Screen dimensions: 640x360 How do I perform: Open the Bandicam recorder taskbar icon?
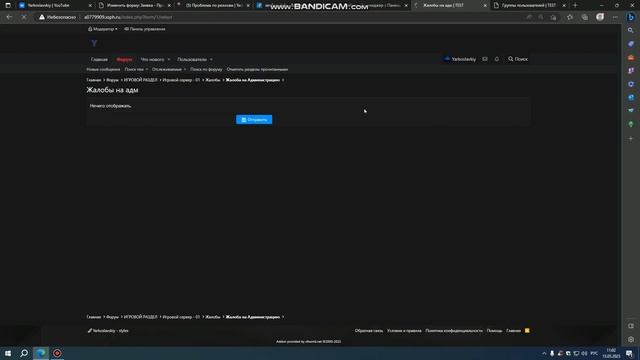pyautogui.click(x=57, y=353)
